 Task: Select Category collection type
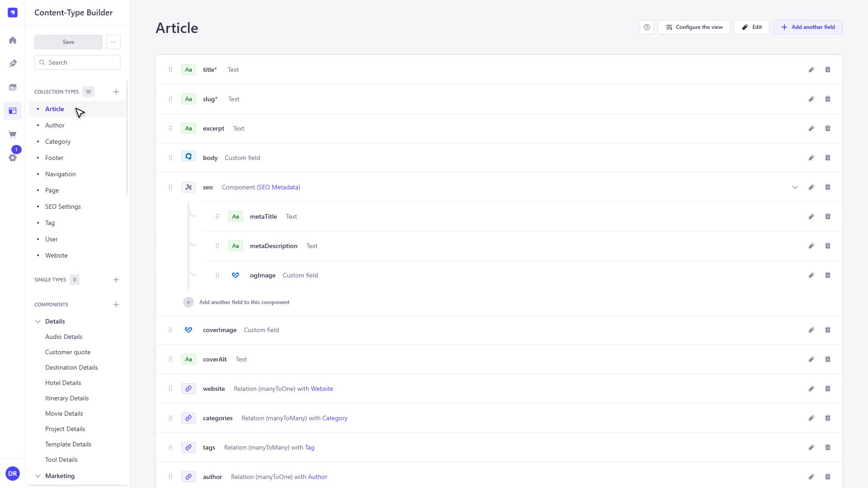(58, 141)
